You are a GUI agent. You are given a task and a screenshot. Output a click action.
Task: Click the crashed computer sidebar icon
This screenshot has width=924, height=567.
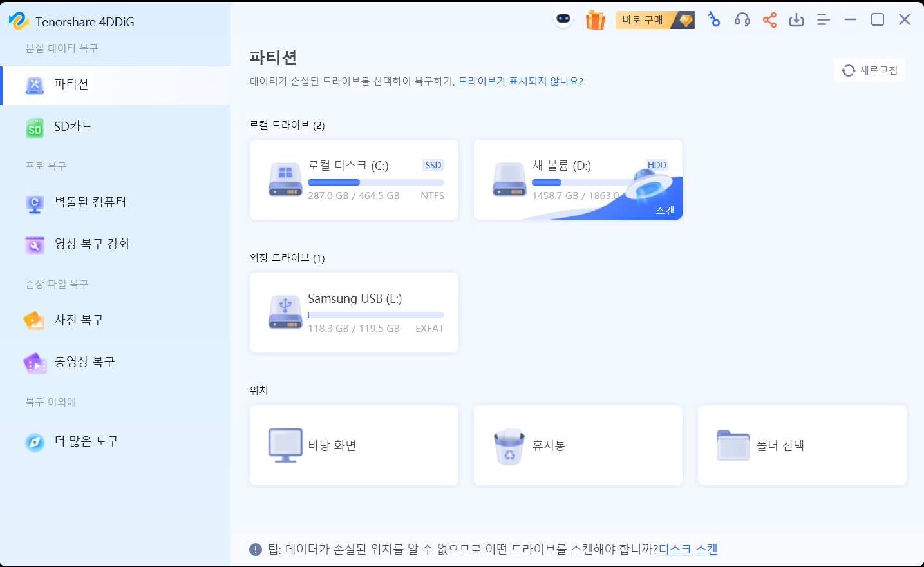[x=35, y=204]
